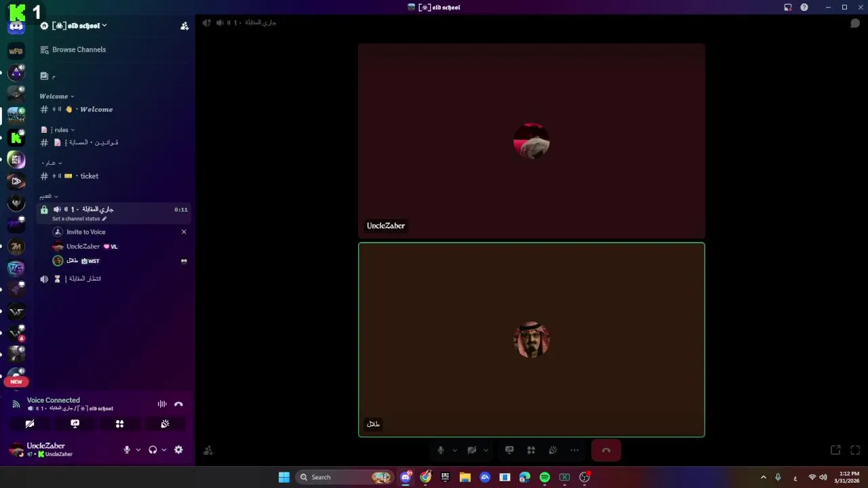Show hidden system tray icons chevron
The height and width of the screenshot is (488, 868).
pos(763,477)
